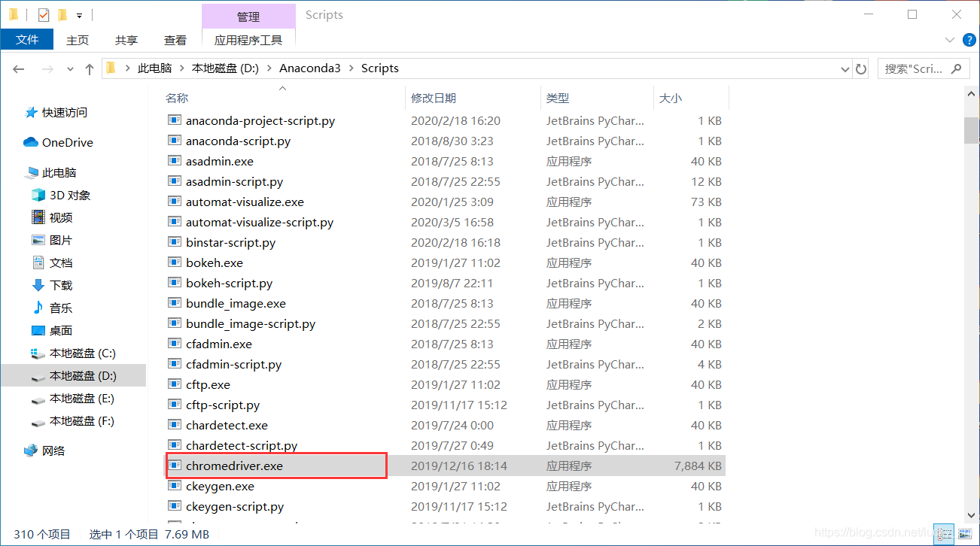Open the 应用程序工具 tab
The image size is (980, 546).
[x=248, y=40]
